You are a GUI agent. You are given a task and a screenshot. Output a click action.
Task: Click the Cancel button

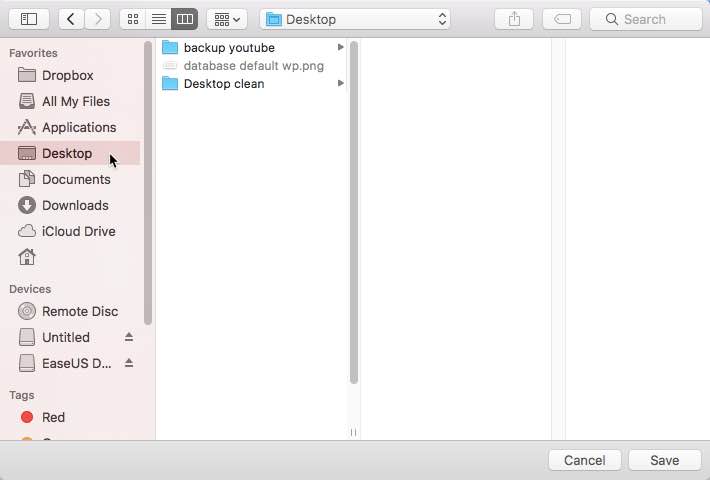click(x=585, y=460)
